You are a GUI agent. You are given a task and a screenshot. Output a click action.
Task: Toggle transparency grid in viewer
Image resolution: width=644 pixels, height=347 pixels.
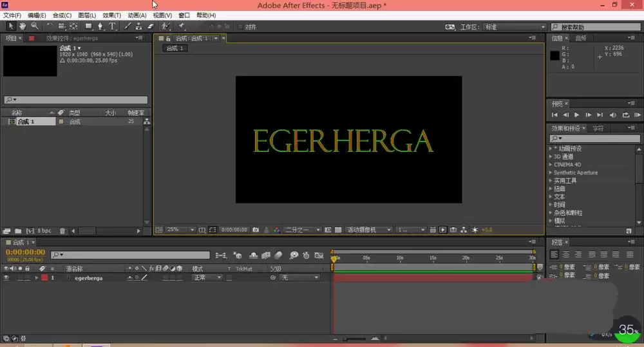338,230
